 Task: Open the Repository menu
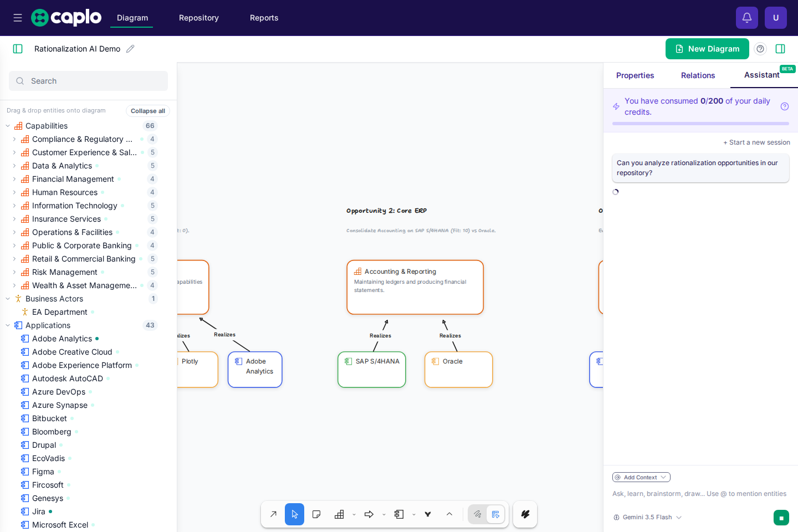(x=199, y=18)
